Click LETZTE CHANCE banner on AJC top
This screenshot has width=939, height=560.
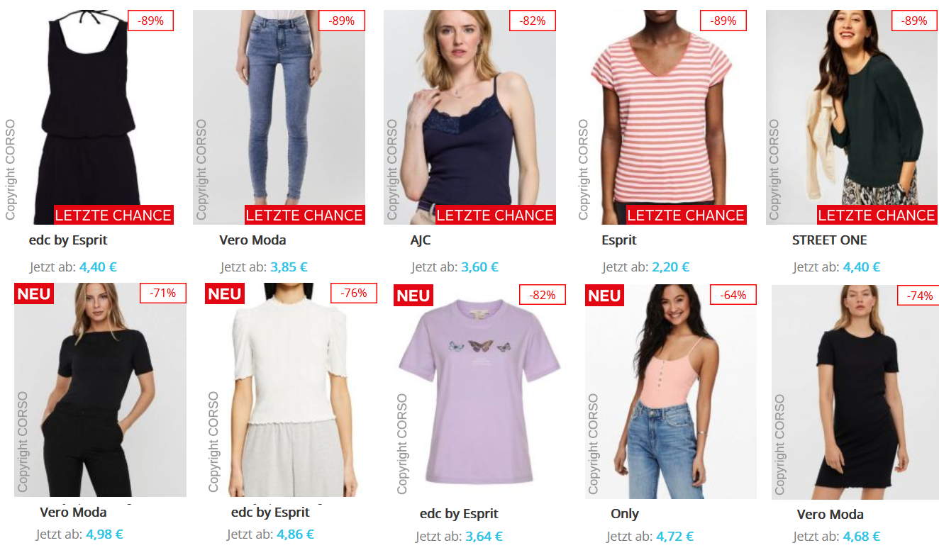[495, 215]
